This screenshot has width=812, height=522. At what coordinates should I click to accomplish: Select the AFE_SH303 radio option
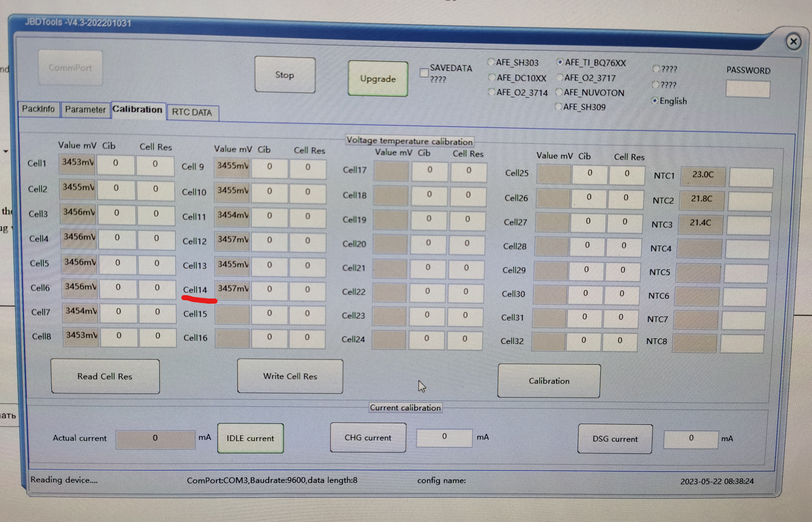tap(492, 62)
